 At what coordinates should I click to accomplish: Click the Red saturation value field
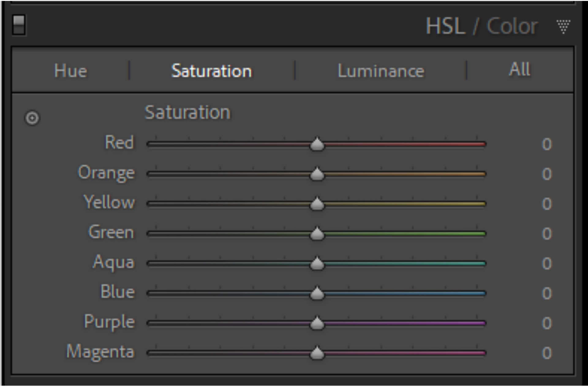(547, 144)
